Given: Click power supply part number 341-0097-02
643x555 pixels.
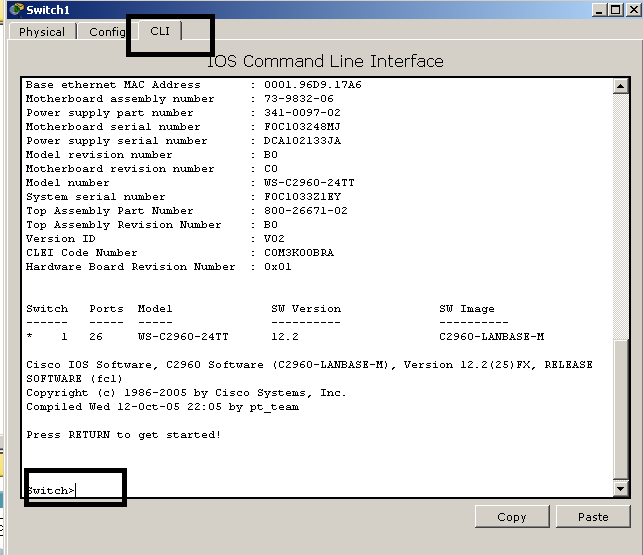Looking at the screenshot, I should (302, 113).
